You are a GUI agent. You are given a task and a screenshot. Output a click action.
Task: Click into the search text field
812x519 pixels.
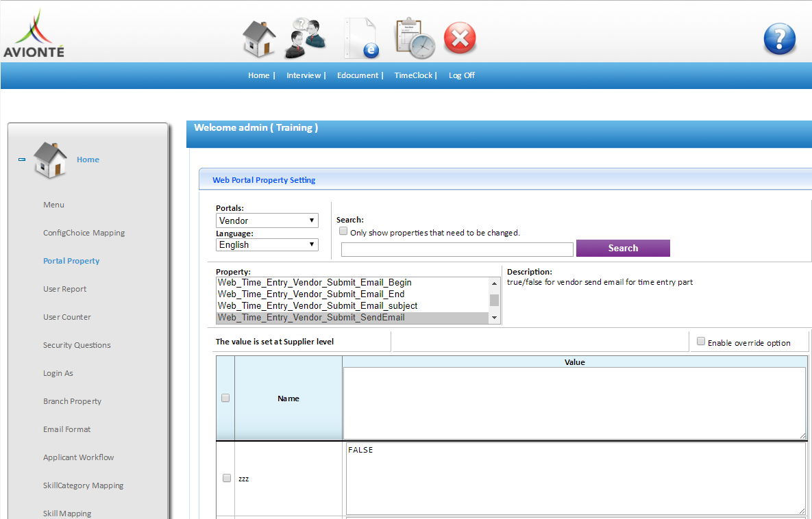(x=457, y=249)
